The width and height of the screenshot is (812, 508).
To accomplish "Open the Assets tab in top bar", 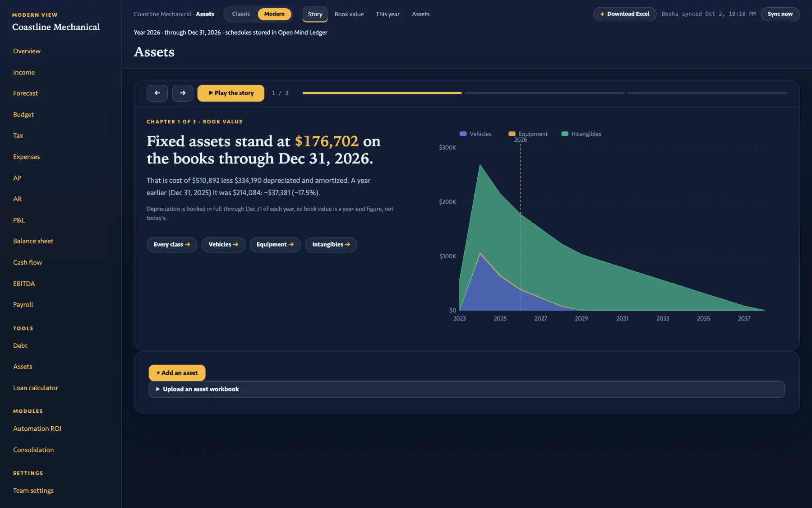I will coord(420,14).
